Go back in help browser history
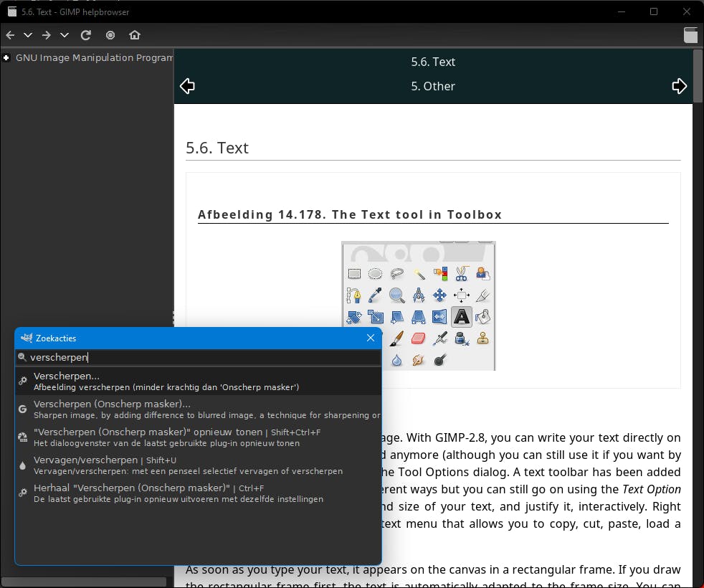 coord(10,35)
